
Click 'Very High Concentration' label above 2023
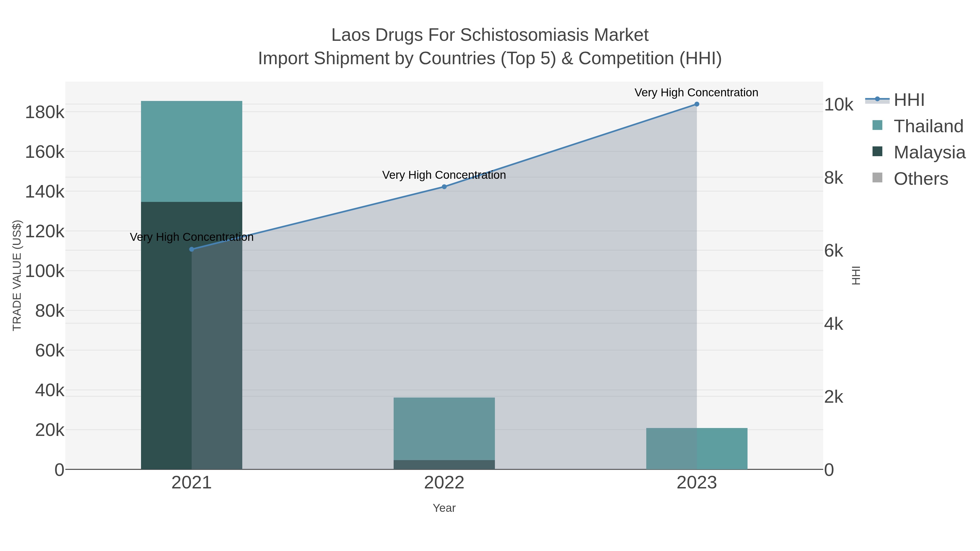(x=696, y=93)
